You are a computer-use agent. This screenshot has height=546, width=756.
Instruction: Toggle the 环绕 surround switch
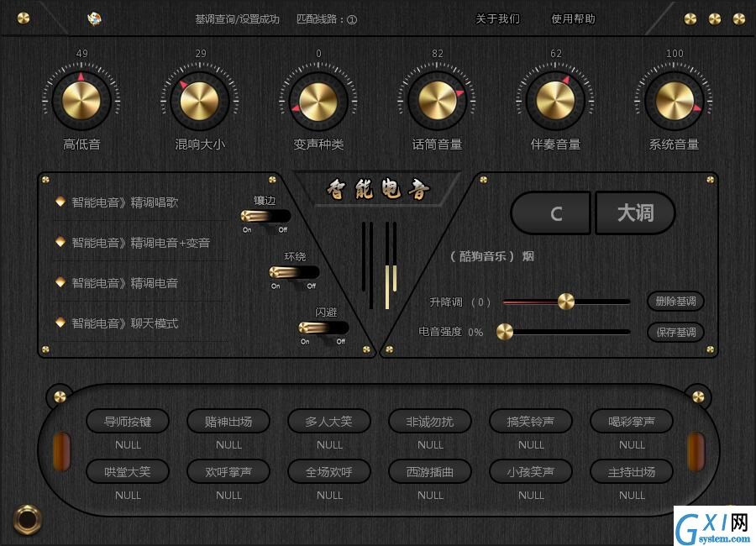click(x=294, y=272)
